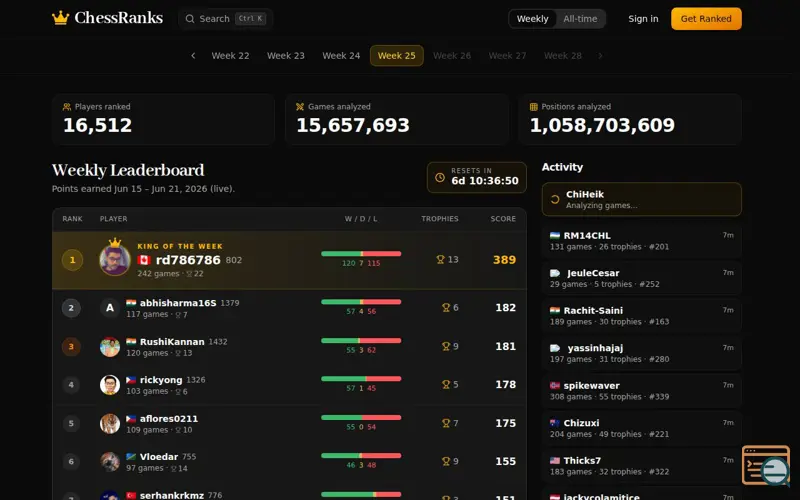Viewport: 800px width, 500px height.
Task: Click the trophy icon in Vloedar's row
Action: [446, 461]
